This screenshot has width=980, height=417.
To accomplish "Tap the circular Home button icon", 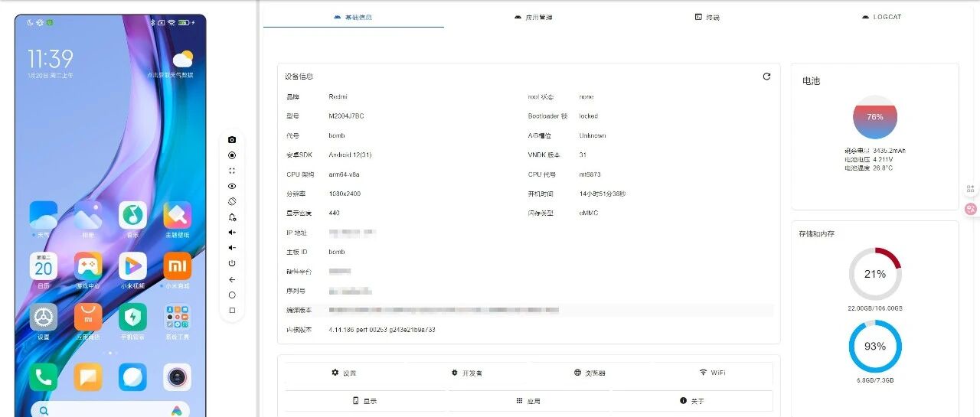I will pos(232,295).
